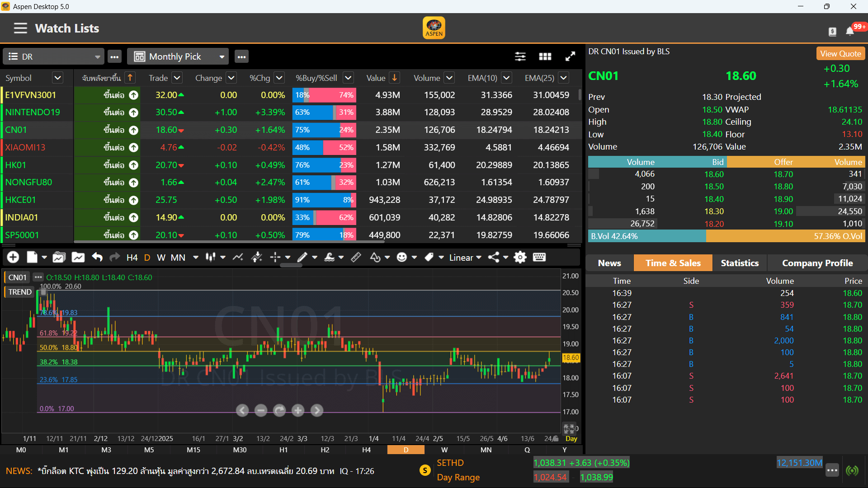
Task: Open the Time & Sales tab
Action: click(x=673, y=263)
